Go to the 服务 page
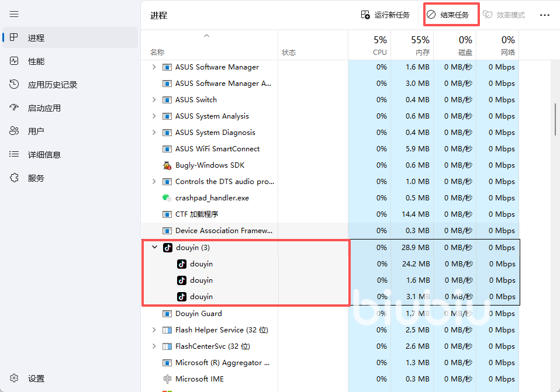This screenshot has height=392, width=560. (36, 178)
